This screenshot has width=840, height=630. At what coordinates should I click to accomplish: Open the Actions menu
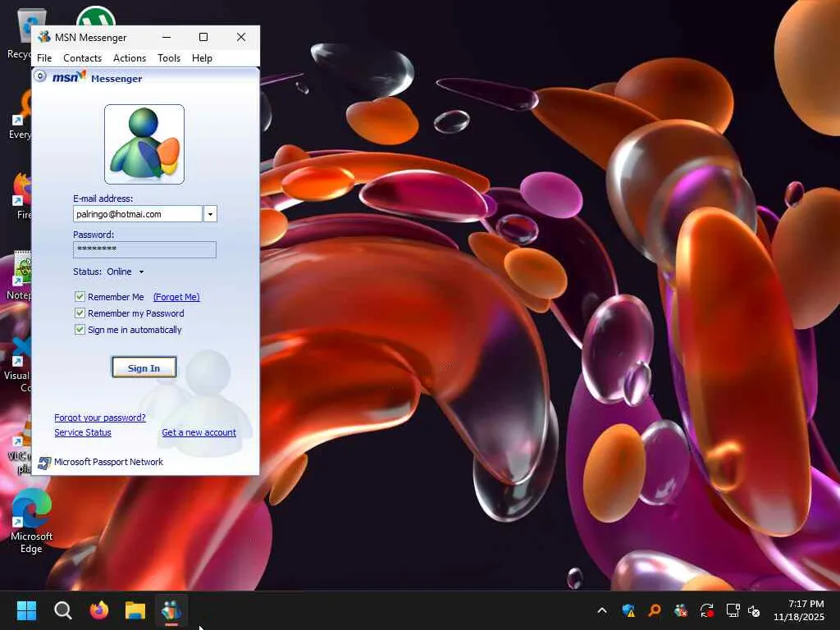tap(130, 58)
